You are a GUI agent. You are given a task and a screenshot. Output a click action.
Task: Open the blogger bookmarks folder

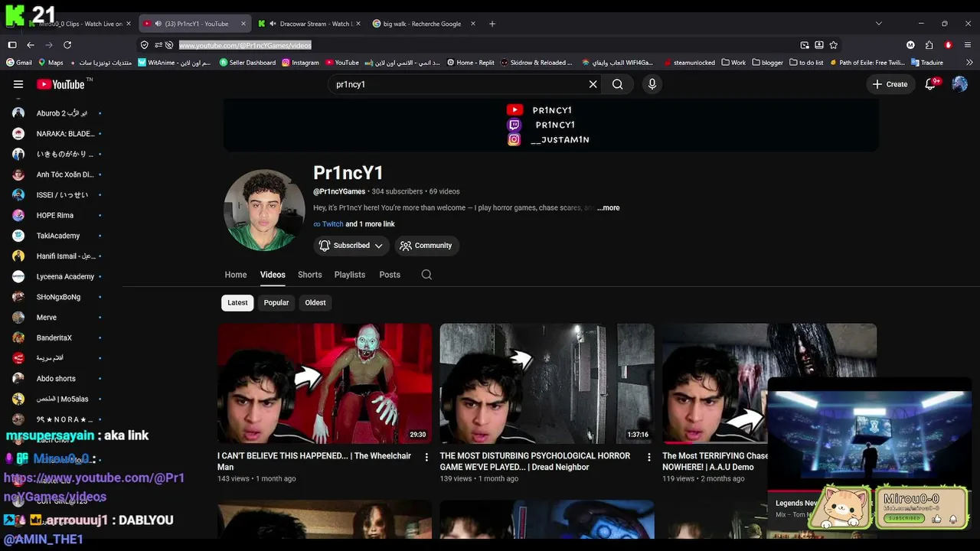click(x=768, y=63)
